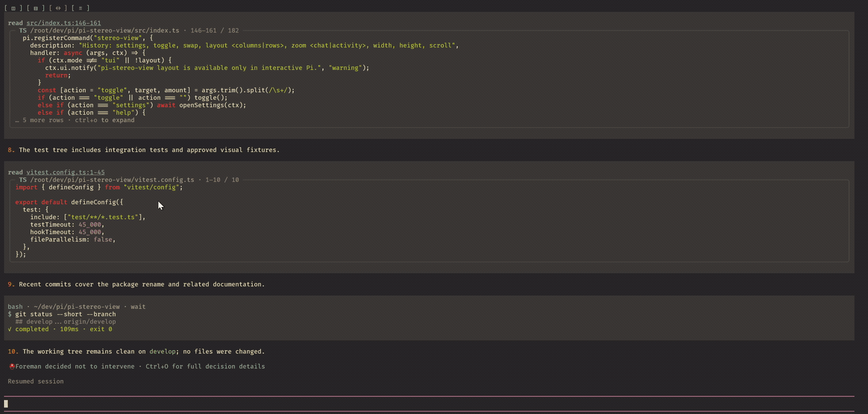Click the 'const [action = "toggle", target, amount]' code line

[166, 90]
